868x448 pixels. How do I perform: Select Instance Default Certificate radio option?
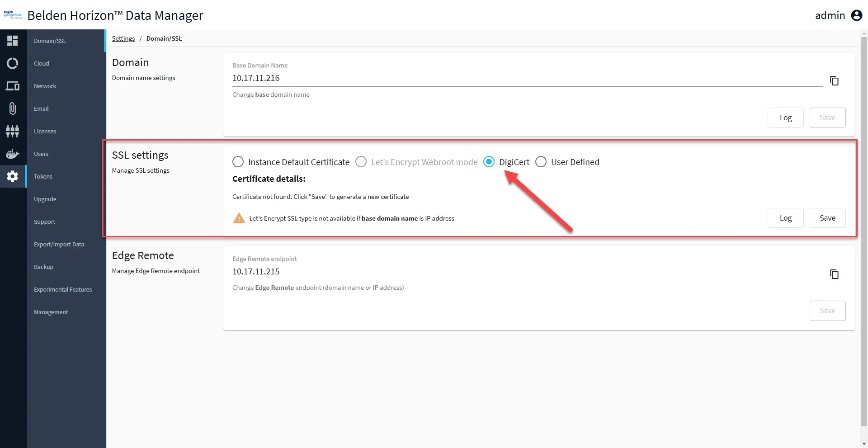pos(238,162)
